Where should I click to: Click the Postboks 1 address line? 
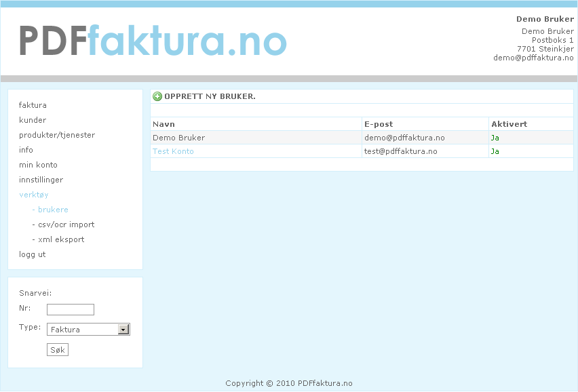[x=553, y=40]
